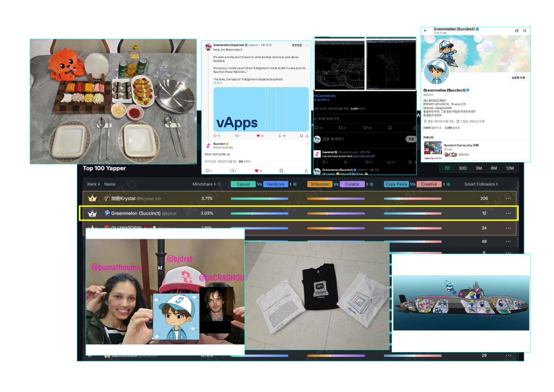Retweet the dark-mode tank drawing post
554x392 pixels.
(341, 128)
